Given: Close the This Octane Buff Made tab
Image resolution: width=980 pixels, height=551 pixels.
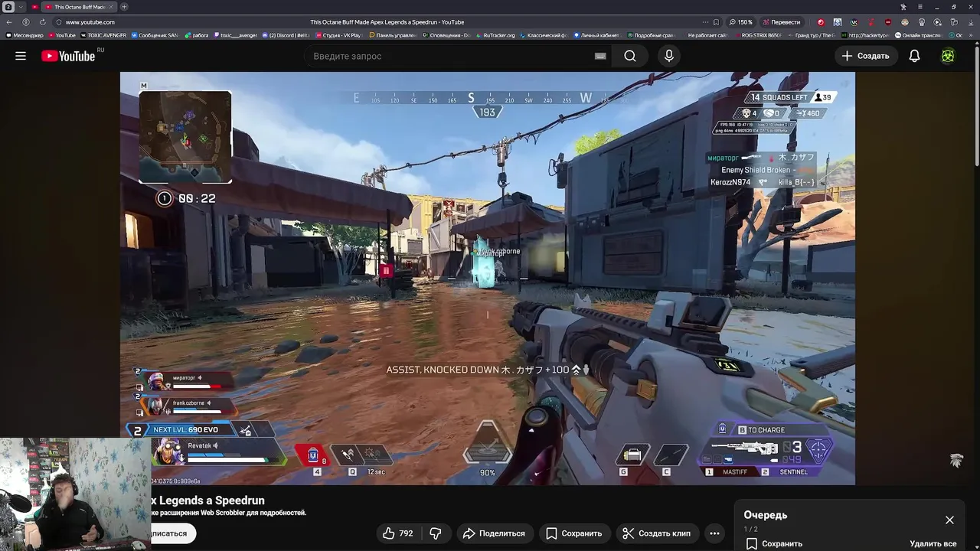Looking at the screenshot, I should [x=112, y=7].
